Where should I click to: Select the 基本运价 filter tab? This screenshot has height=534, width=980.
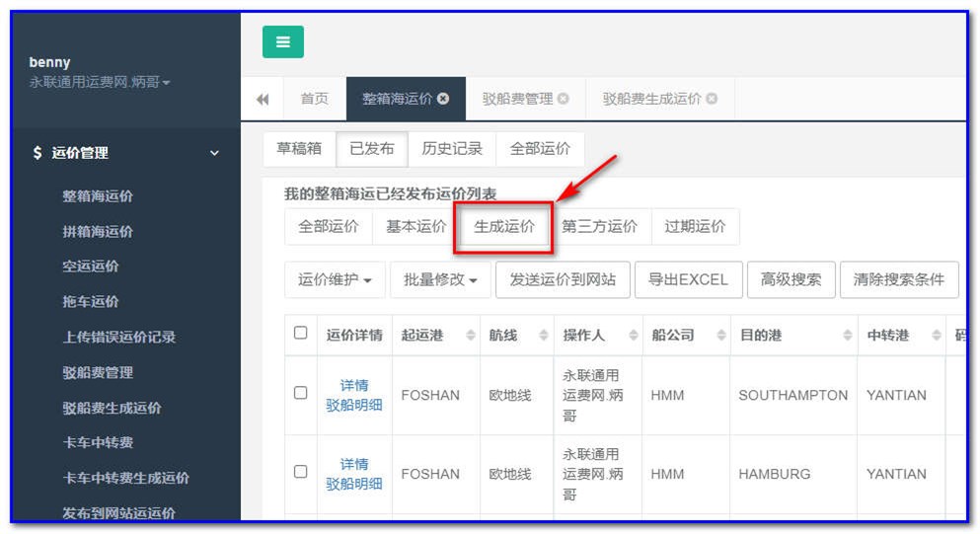pyautogui.click(x=416, y=226)
